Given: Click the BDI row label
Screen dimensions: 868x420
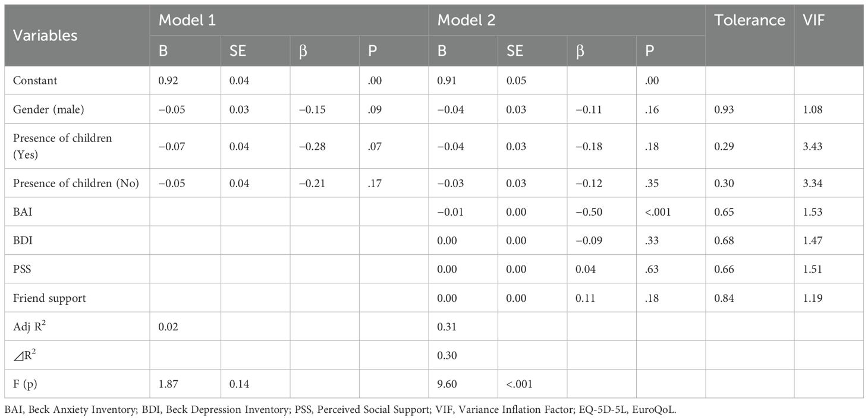Looking at the screenshot, I should click(x=22, y=241).
